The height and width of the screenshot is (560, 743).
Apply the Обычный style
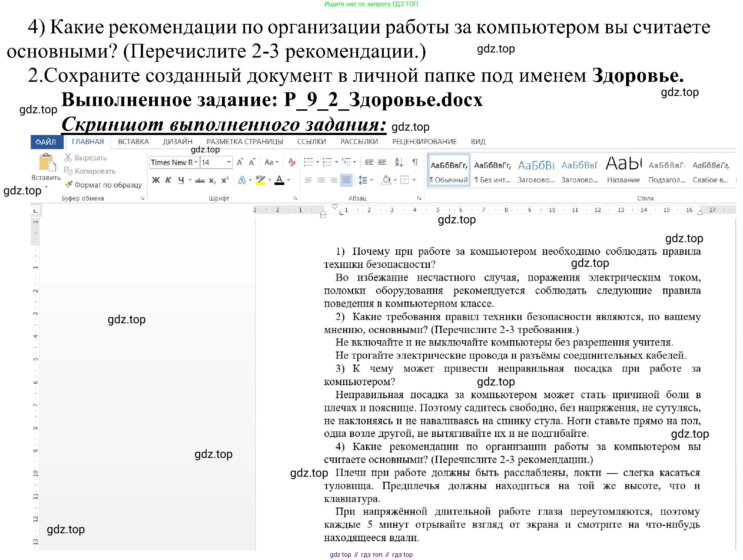coord(449,170)
